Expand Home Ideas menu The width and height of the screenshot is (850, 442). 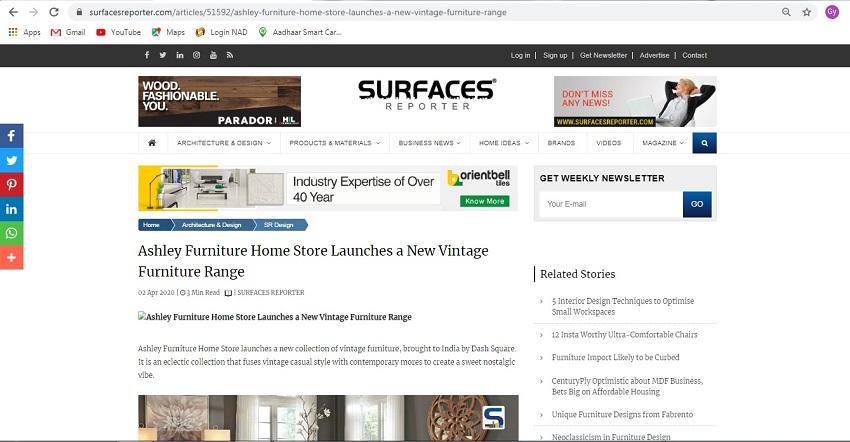pos(504,143)
